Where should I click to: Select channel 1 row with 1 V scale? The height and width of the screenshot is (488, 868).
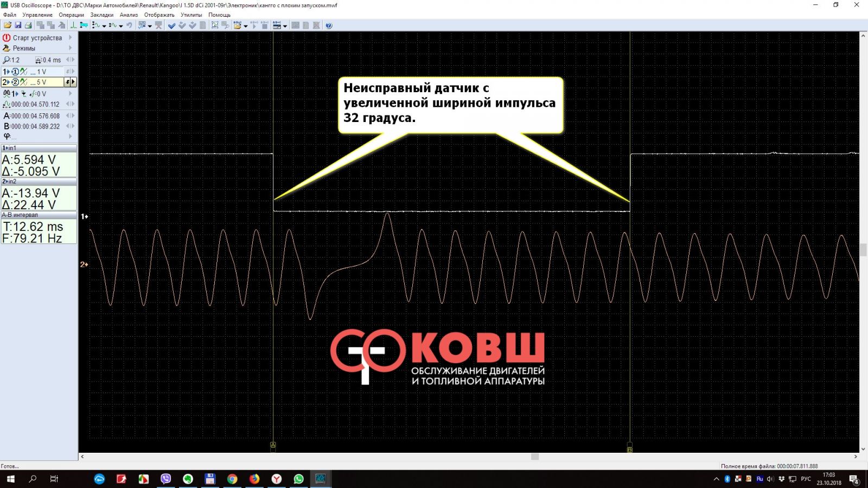[33, 72]
